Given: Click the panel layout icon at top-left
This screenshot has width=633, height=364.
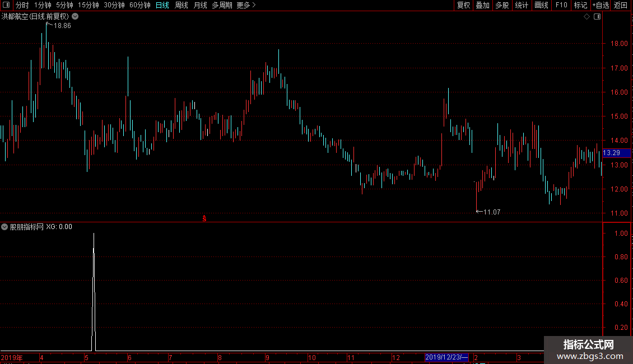Looking at the screenshot, I should coord(6,5).
